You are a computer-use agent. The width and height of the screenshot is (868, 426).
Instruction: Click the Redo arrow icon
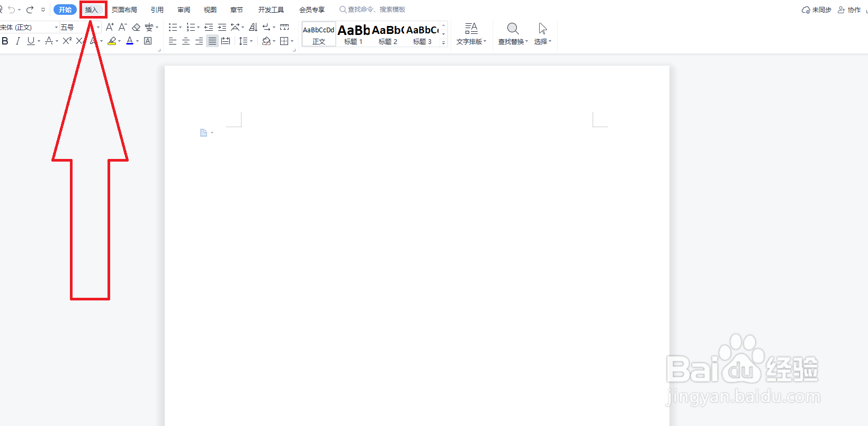coord(30,10)
